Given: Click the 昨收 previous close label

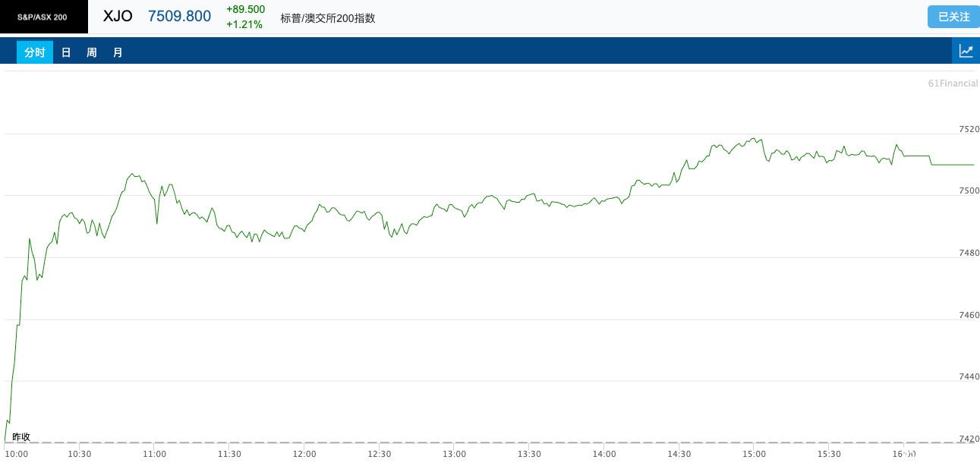Looking at the screenshot, I should [21, 436].
